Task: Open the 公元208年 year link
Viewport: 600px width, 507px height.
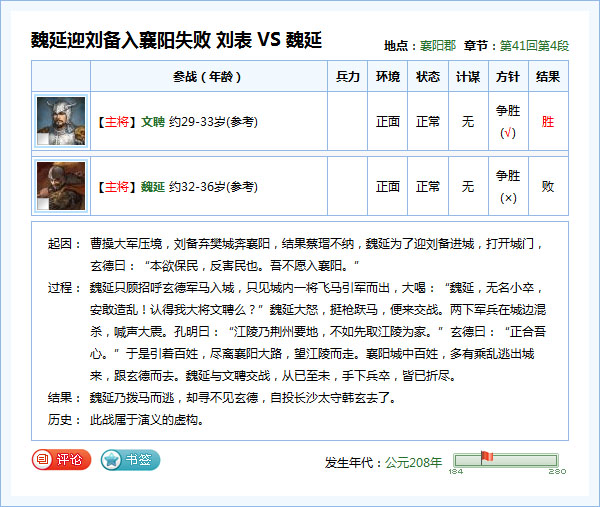Action: [x=414, y=462]
